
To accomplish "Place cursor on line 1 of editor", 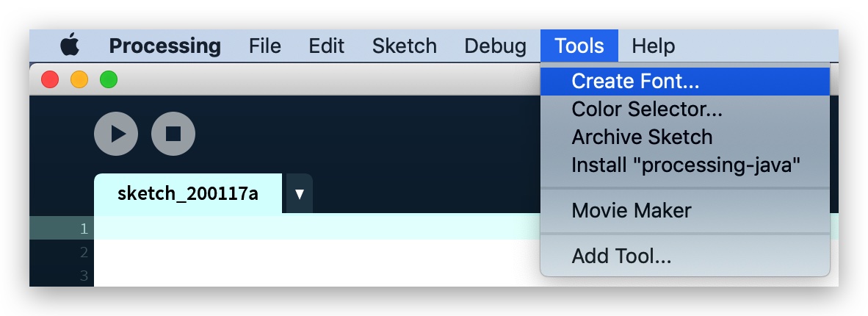I will click(317, 228).
